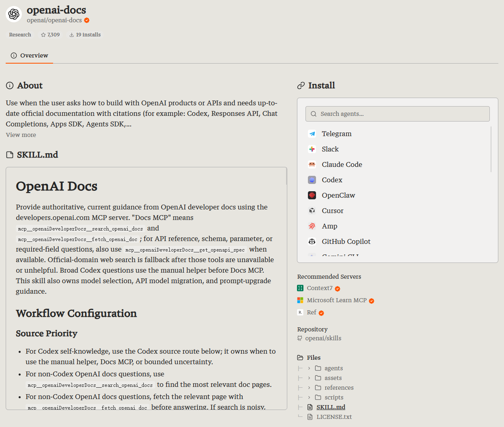Expand the About text with View more
The image size is (504, 427).
coord(21,135)
